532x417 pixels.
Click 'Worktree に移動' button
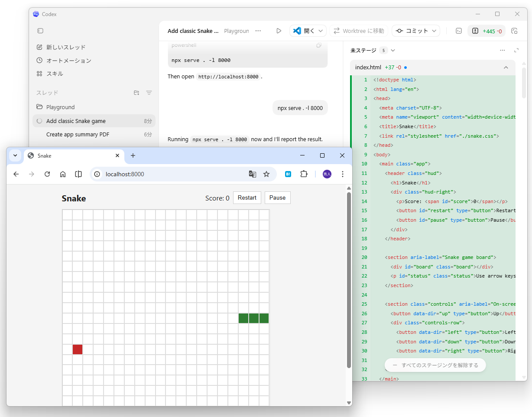(x=358, y=31)
